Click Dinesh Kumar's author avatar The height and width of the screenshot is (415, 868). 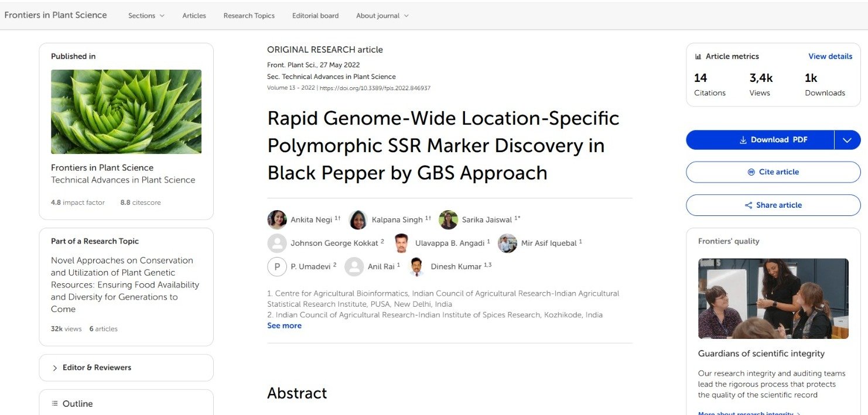pos(417,266)
